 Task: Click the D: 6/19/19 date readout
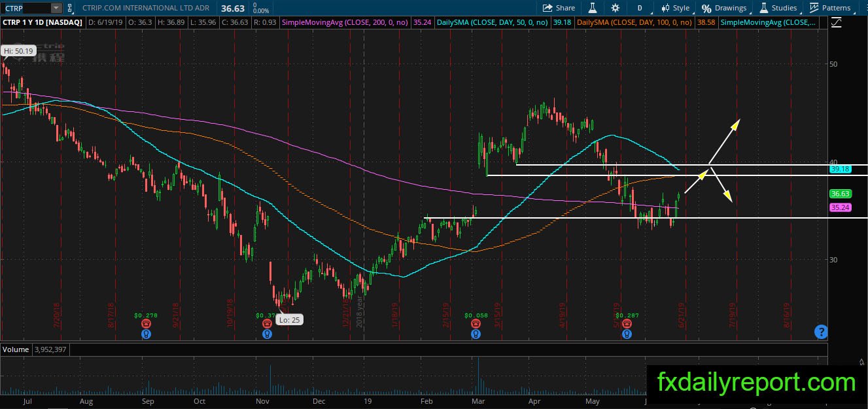point(107,22)
